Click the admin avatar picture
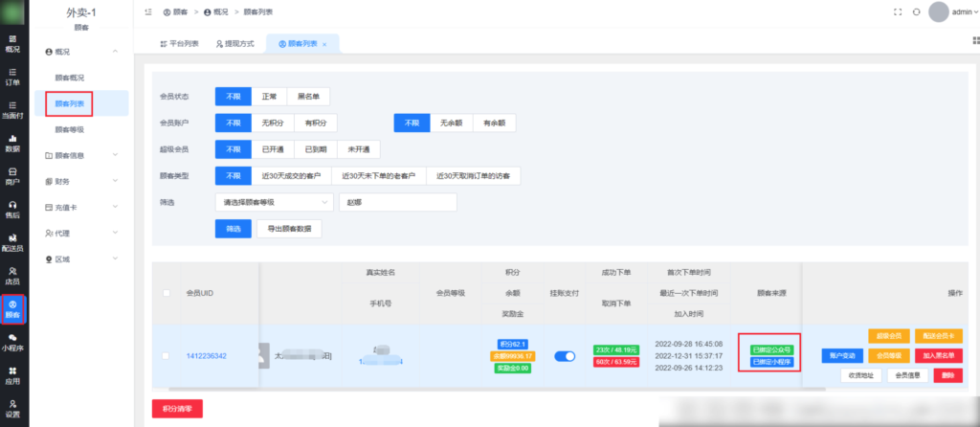 tap(939, 11)
